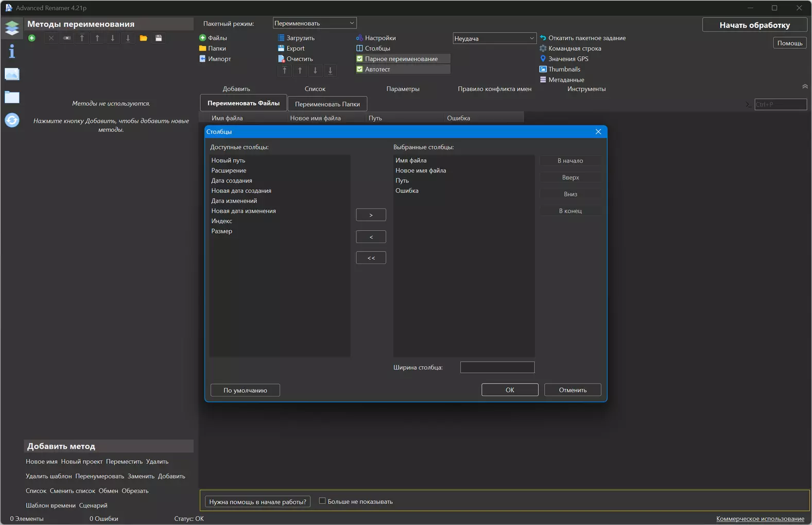This screenshot has width=812, height=525.
Task: Move item to bottom arrow below Очистить
Action: point(331,71)
